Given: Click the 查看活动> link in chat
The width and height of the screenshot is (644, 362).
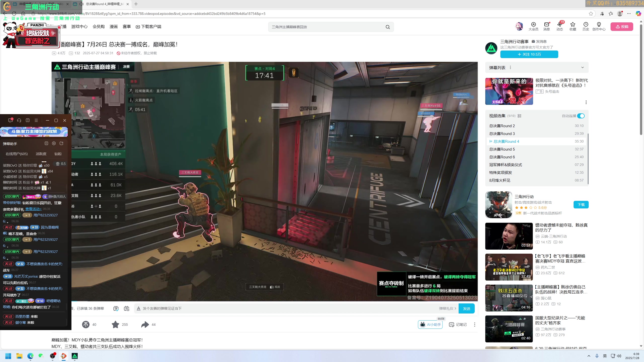Looking at the screenshot, I should click(x=33, y=209).
